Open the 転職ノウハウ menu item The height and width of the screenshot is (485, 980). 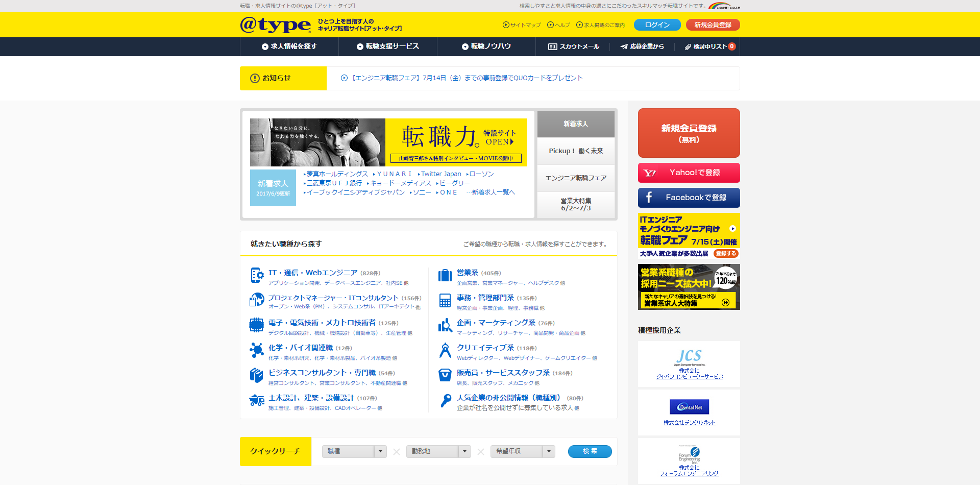coord(486,46)
